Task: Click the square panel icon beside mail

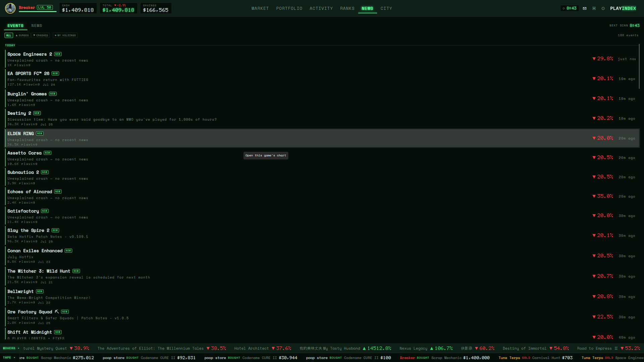Action: tap(594, 8)
